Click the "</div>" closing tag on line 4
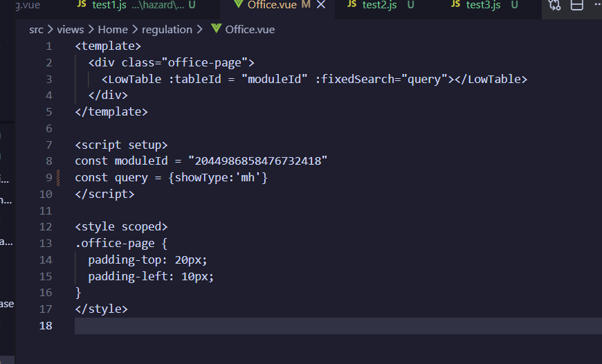The image size is (602, 364). (108, 95)
